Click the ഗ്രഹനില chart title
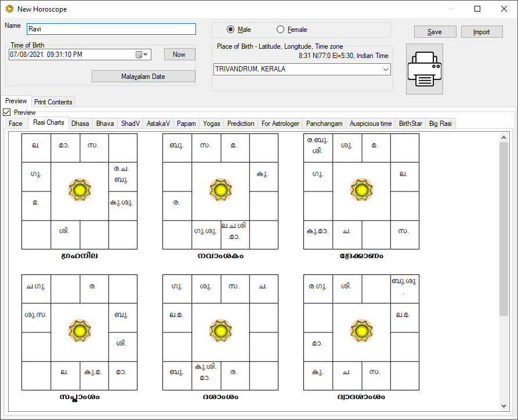This screenshot has height=420, width=518. (79, 256)
